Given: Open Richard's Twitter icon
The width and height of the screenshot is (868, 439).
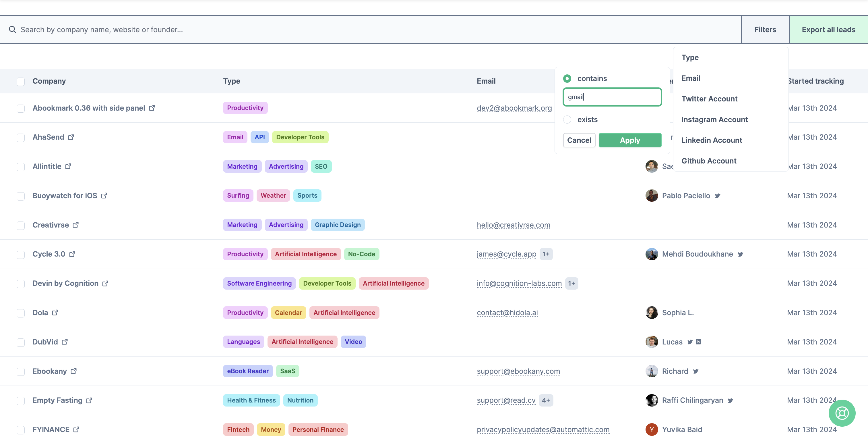Looking at the screenshot, I should click(695, 371).
